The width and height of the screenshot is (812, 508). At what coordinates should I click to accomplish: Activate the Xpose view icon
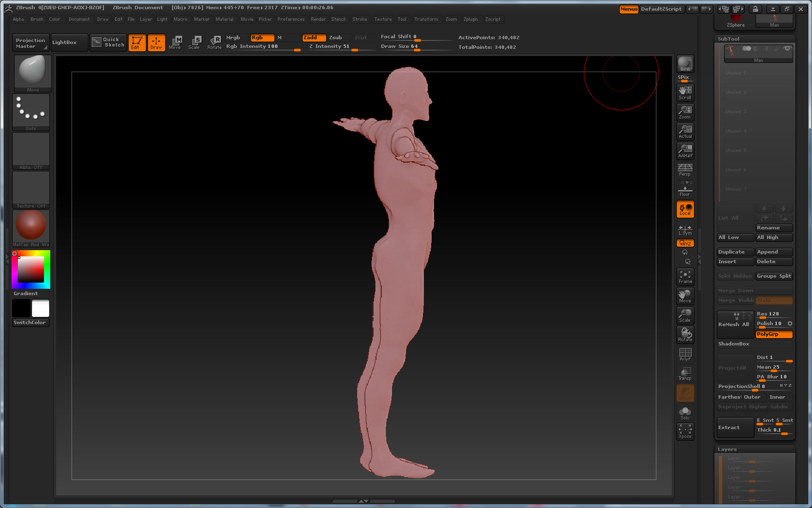point(685,432)
